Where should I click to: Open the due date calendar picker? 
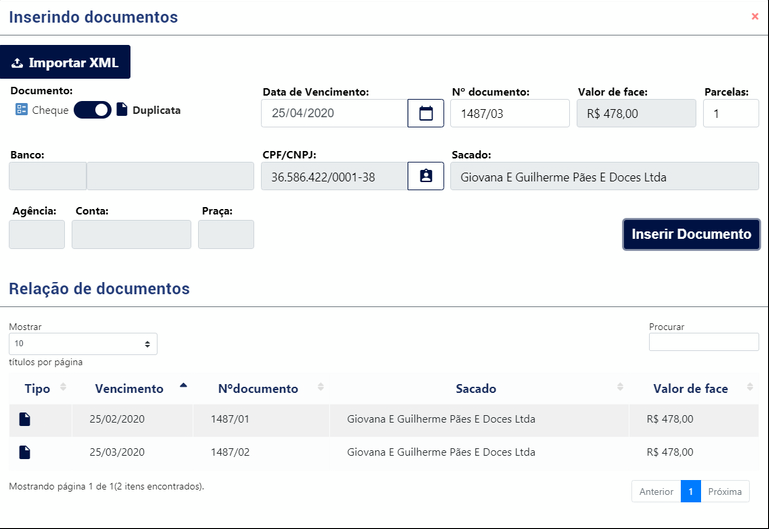[x=426, y=113]
